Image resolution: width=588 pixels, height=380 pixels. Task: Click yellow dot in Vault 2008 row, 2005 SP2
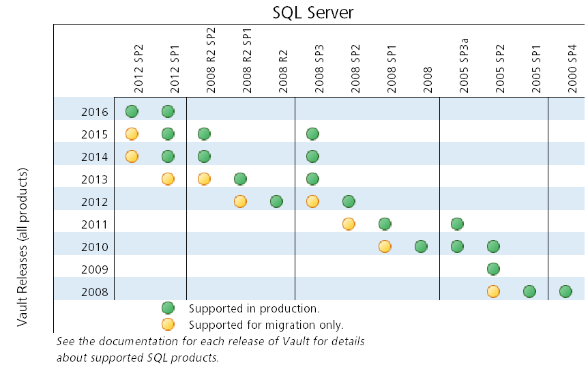(x=493, y=291)
